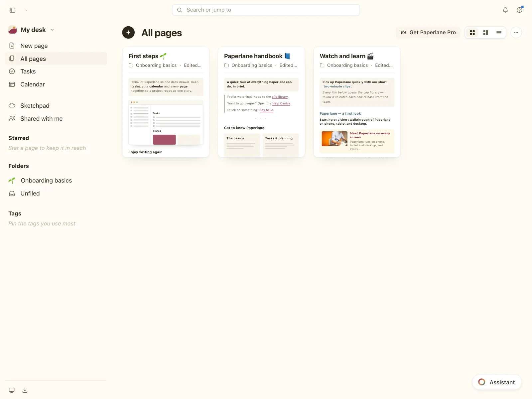
Task: Open Calendar in the sidebar
Action: point(56,84)
